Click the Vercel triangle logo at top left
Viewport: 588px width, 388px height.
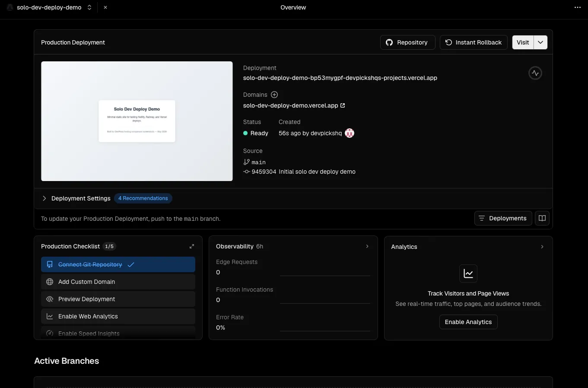10,7
